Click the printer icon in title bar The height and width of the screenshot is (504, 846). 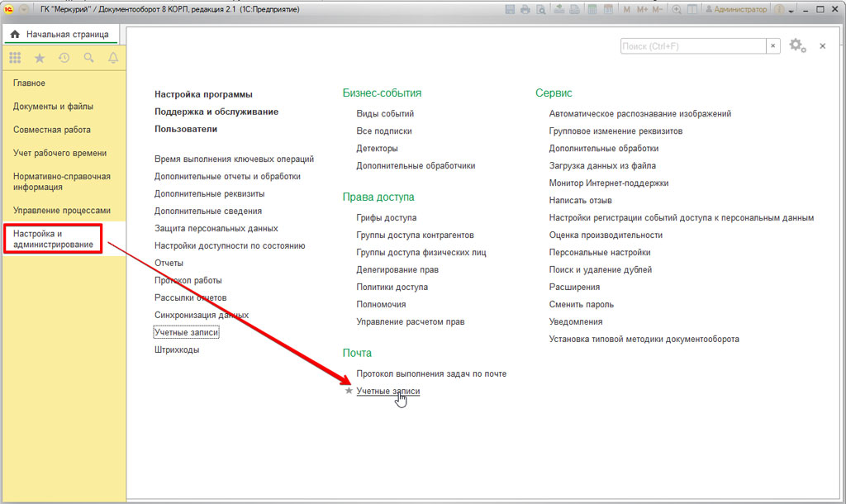click(525, 9)
